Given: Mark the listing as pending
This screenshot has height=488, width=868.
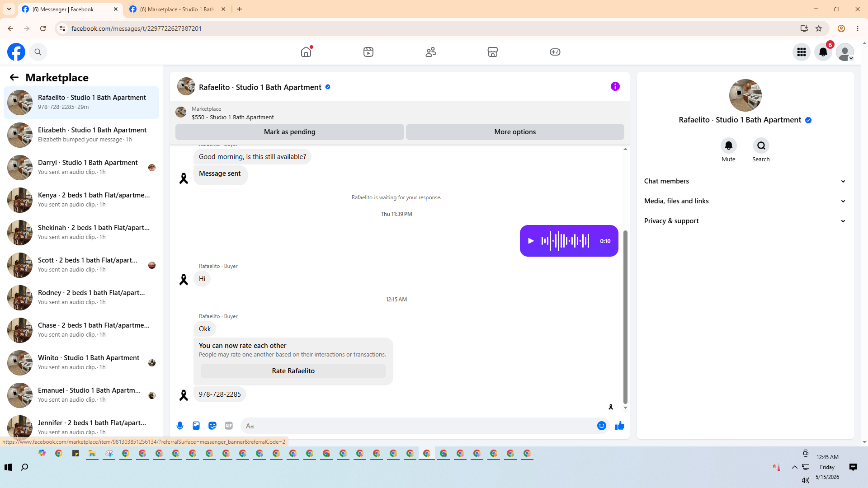Looking at the screenshot, I should (290, 132).
